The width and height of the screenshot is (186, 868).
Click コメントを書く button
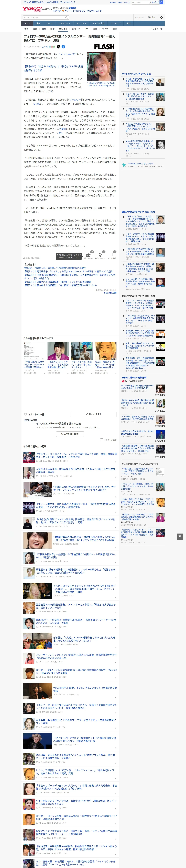click(93, 414)
